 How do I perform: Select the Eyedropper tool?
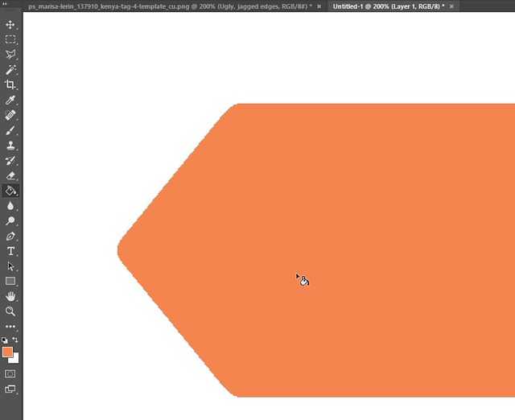point(10,100)
